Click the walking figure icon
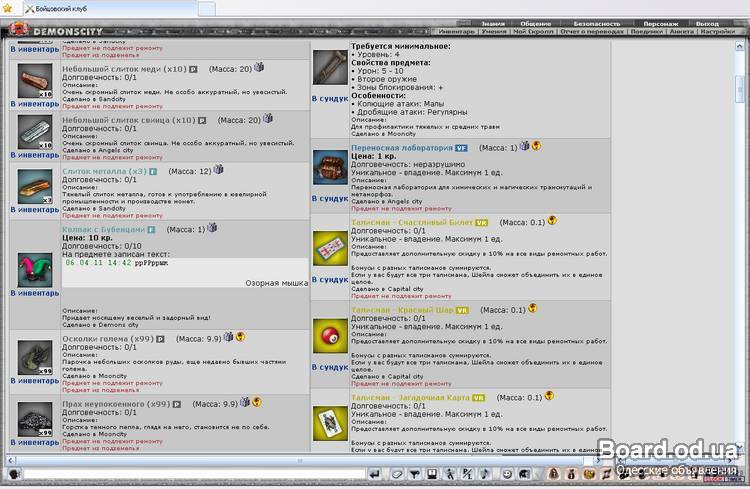This screenshot has height=489, width=750. [450, 474]
